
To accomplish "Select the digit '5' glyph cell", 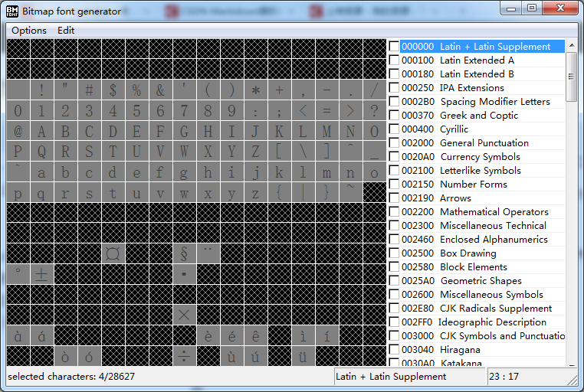I will tap(136, 110).
